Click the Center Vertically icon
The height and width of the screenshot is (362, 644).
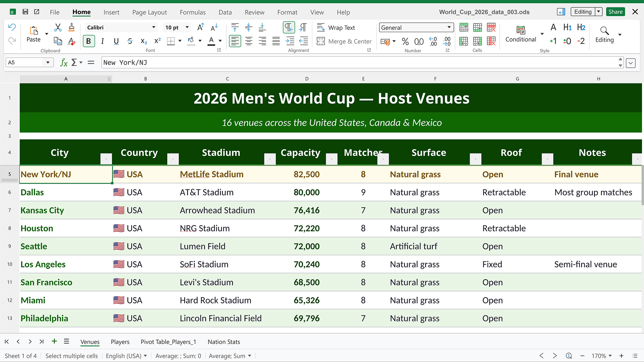[x=249, y=27]
